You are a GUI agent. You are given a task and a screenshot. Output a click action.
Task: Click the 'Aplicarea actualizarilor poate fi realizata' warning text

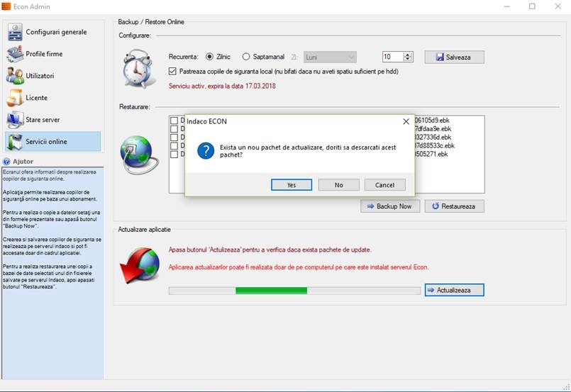pyautogui.click(x=299, y=267)
